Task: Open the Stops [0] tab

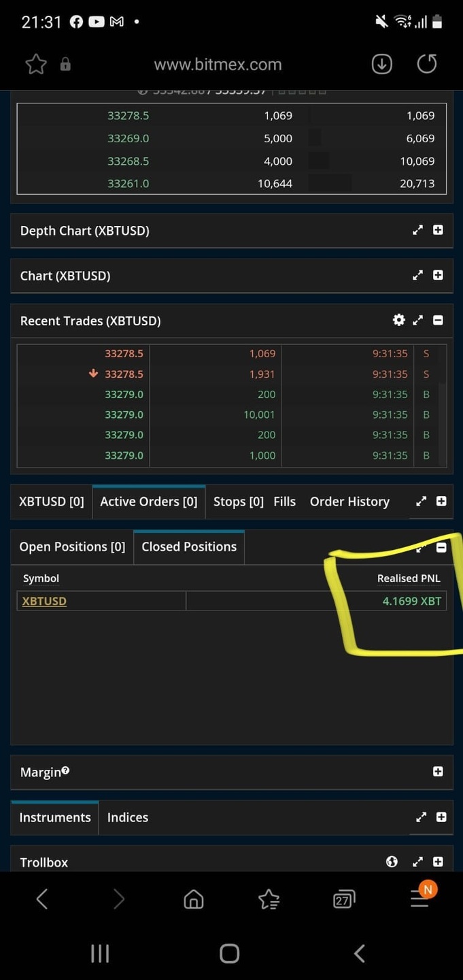Action: (x=238, y=502)
